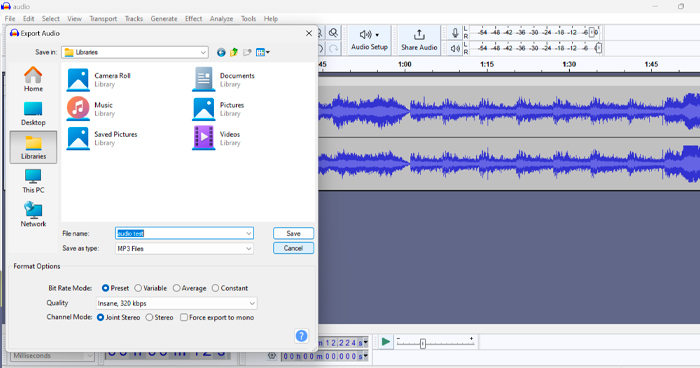Click the Redo arrow in Audacity toolbar
The height and width of the screenshot is (368, 700).
[x=333, y=48]
